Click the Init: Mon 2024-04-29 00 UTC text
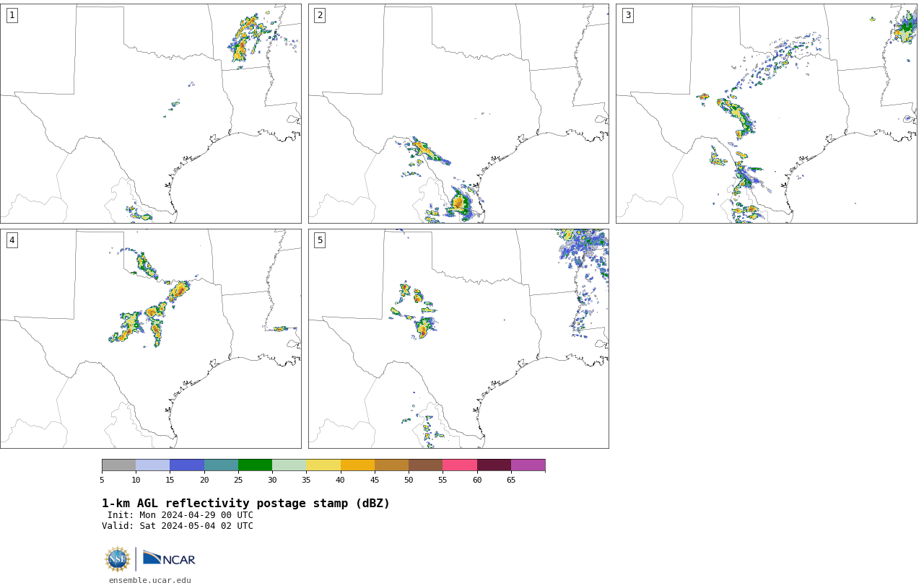 click(180, 515)
